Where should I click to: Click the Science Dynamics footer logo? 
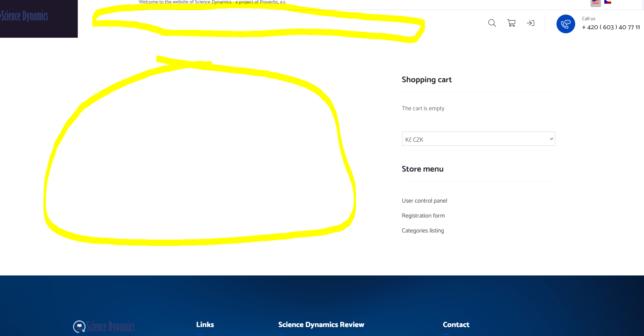coord(104,326)
